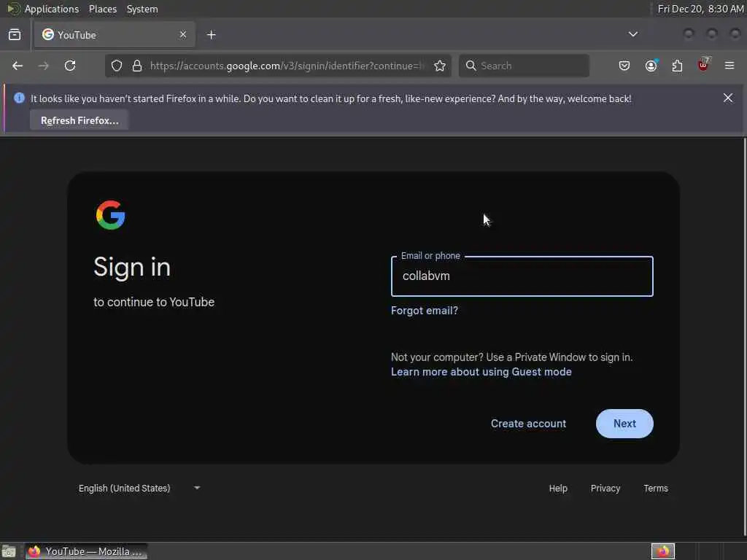Image resolution: width=747 pixels, height=560 pixels.
Task: Open the Pocket save icon
Action: coord(624,66)
